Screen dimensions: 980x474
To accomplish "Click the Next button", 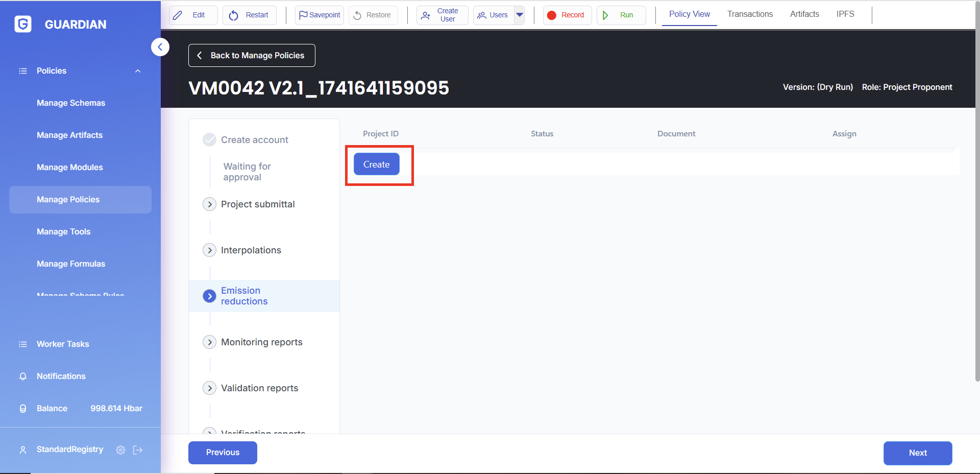I will point(917,453).
